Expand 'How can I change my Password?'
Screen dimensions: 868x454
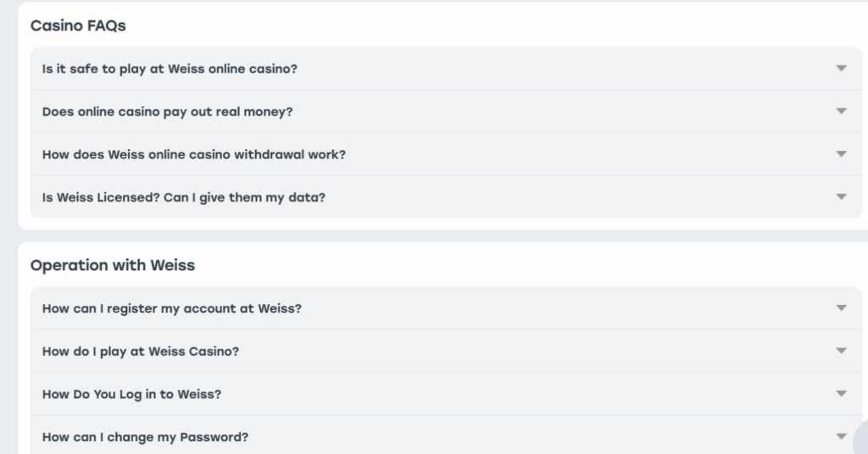pyautogui.click(x=145, y=437)
